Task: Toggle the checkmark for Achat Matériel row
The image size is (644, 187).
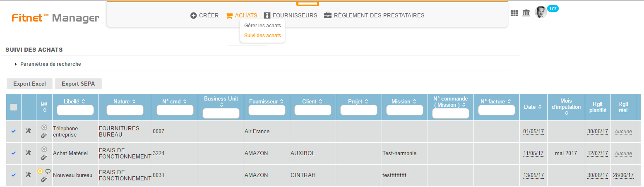Action: (x=14, y=153)
